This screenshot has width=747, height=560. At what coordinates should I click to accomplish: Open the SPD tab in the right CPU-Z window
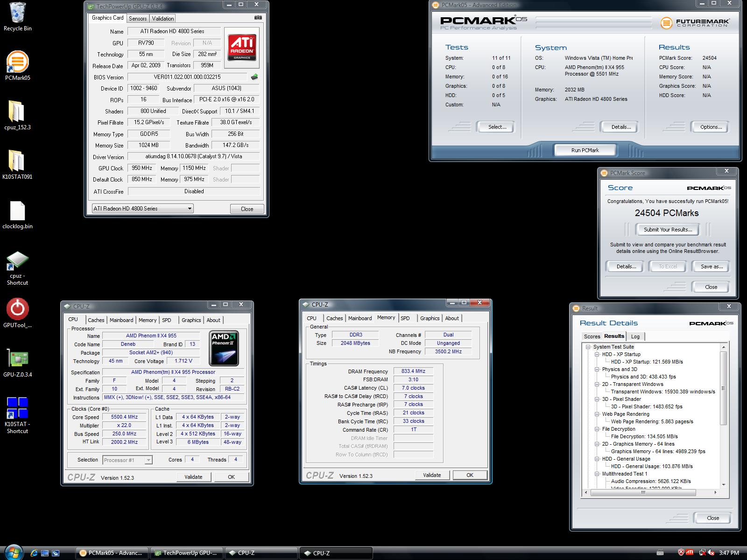click(x=405, y=318)
